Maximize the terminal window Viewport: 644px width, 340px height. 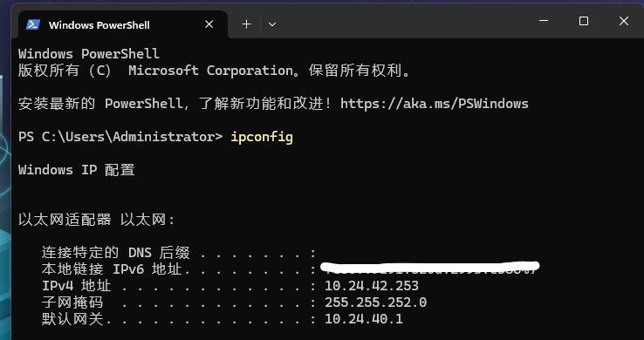[x=584, y=21]
